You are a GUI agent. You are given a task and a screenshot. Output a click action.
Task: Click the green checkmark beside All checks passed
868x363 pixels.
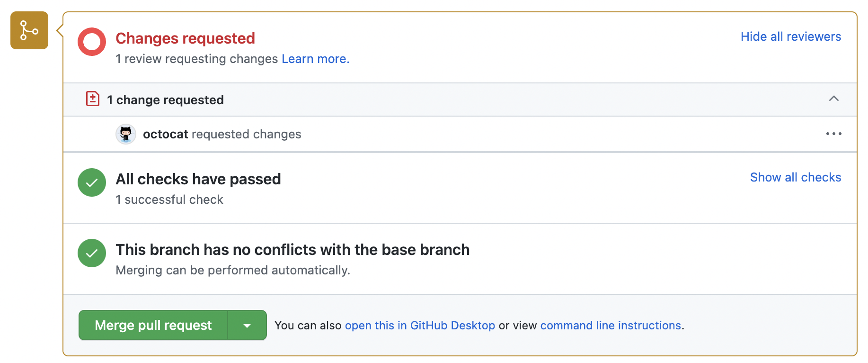coord(92,182)
